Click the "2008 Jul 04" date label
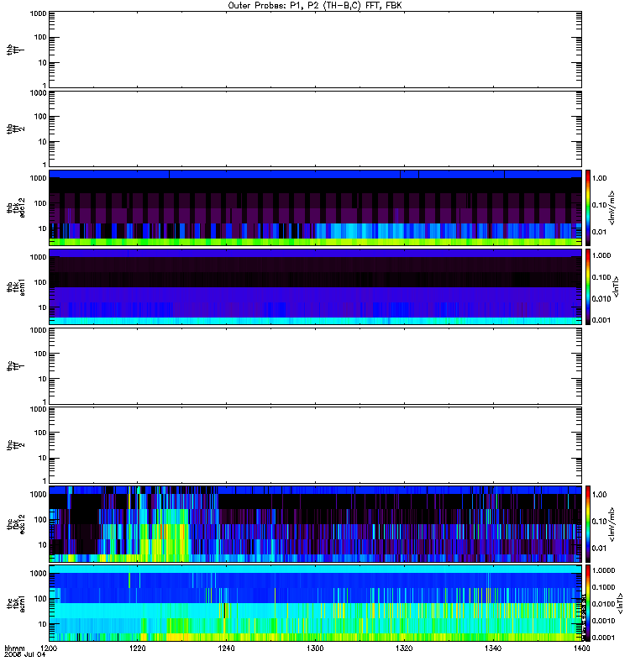Screen dimensions: 630x672 [x=25, y=655]
